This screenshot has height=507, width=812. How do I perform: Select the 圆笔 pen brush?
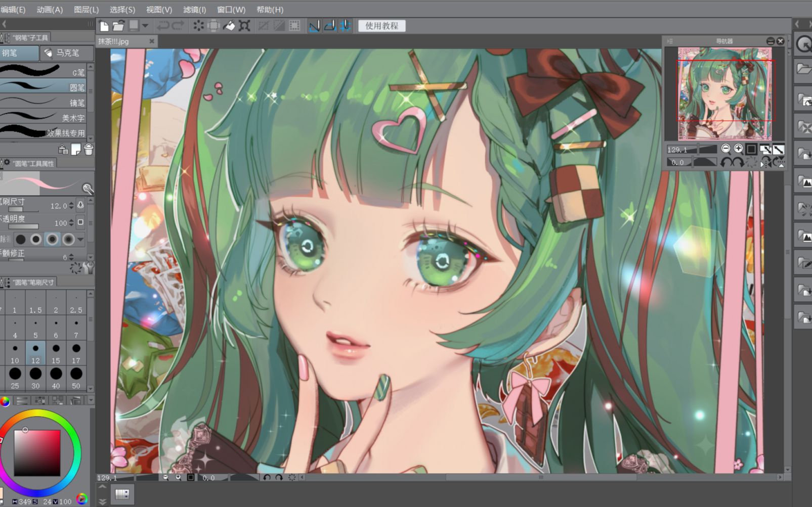pyautogui.click(x=44, y=87)
